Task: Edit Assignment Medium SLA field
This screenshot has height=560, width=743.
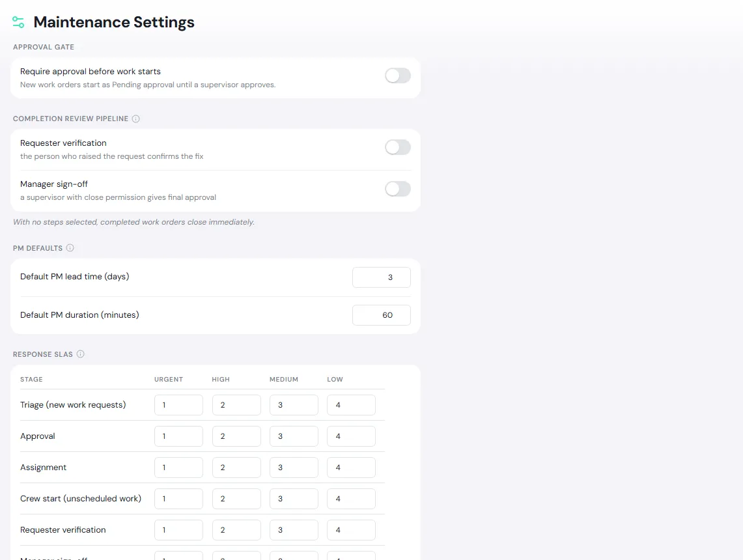Action: click(x=294, y=468)
